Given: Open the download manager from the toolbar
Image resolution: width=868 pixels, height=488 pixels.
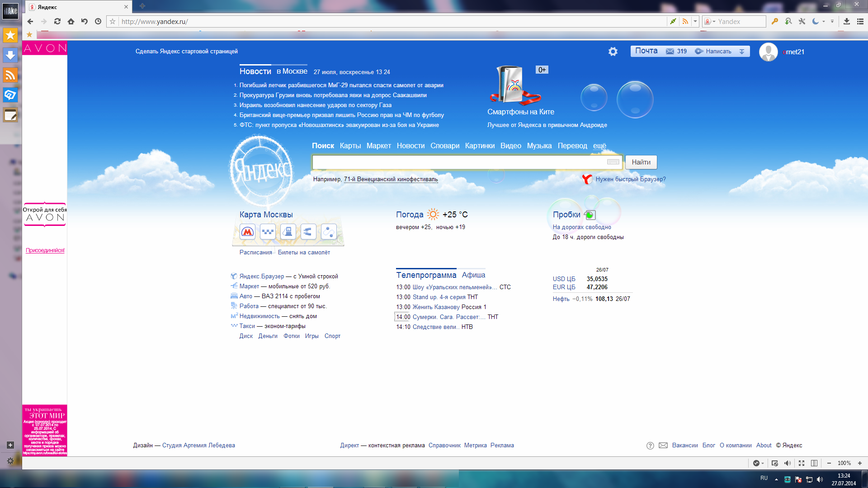Looking at the screenshot, I should 847,21.
